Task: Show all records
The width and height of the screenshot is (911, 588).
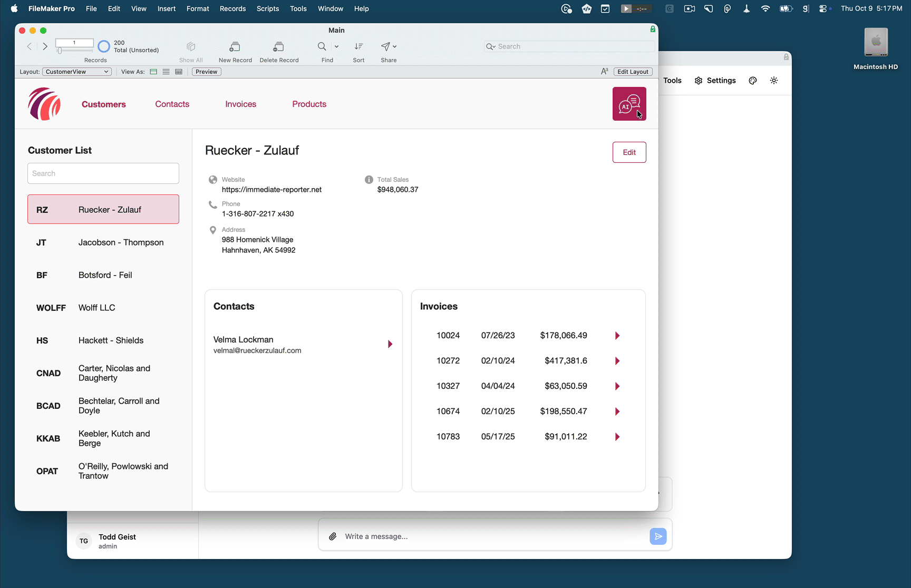Action: (191, 50)
